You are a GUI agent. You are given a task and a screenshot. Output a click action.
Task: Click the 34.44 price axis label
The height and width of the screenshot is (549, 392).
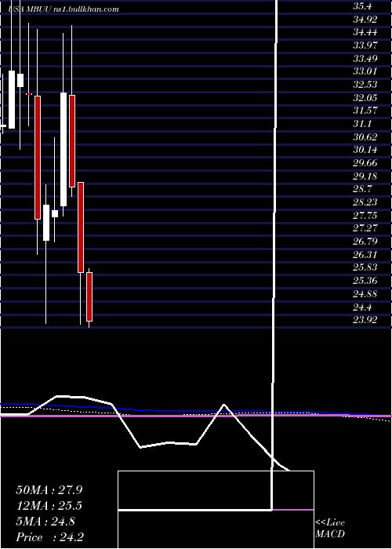[x=365, y=32]
